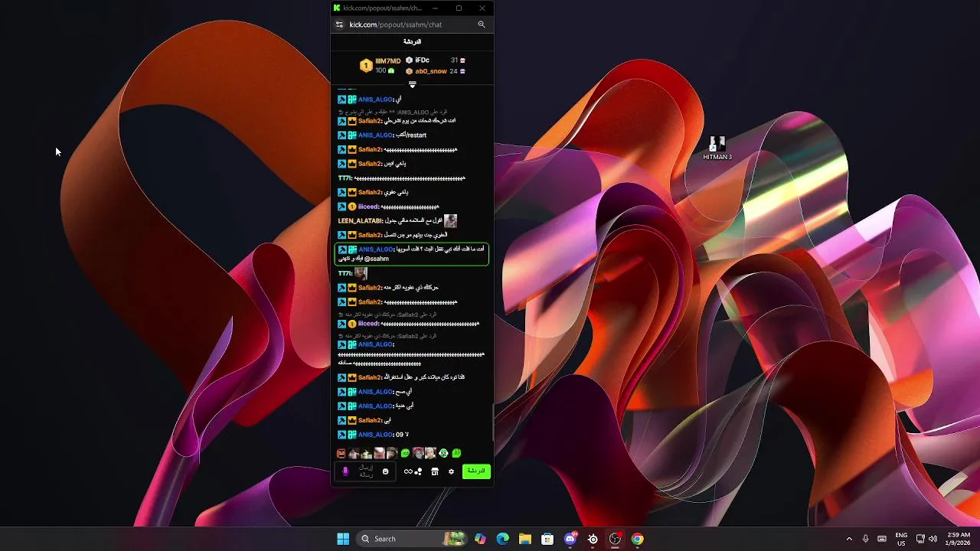Click username LEEN_ALATABI in chat

(x=360, y=221)
